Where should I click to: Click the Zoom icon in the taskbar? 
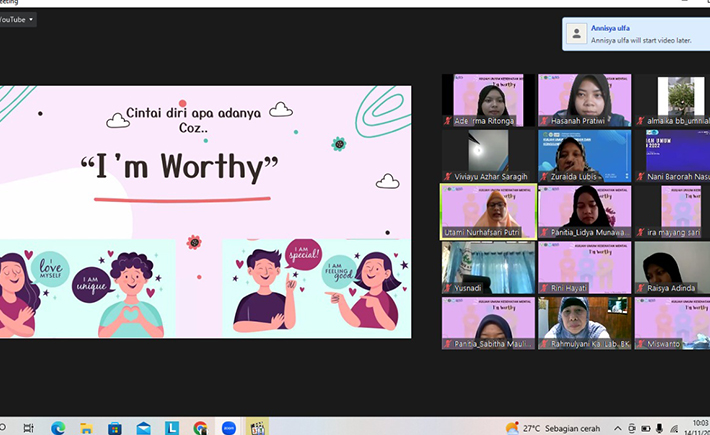pyautogui.click(x=229, y=427)
